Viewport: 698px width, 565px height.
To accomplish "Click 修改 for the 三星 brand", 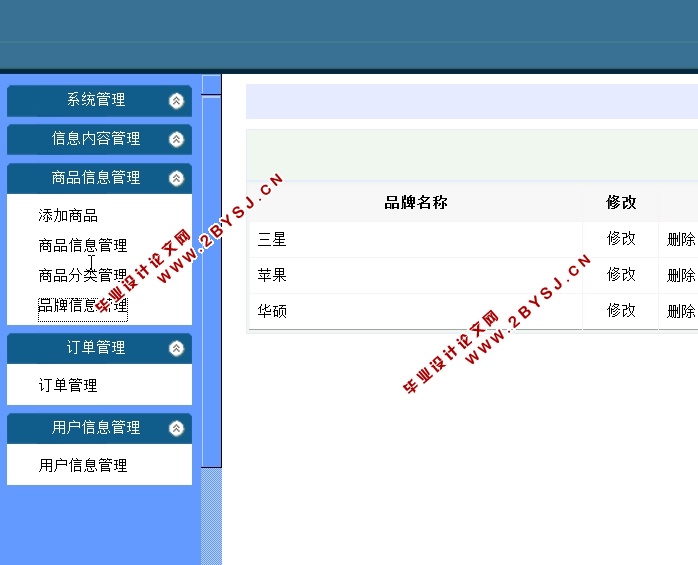I will pyautogui.click(x=621, y=239).
